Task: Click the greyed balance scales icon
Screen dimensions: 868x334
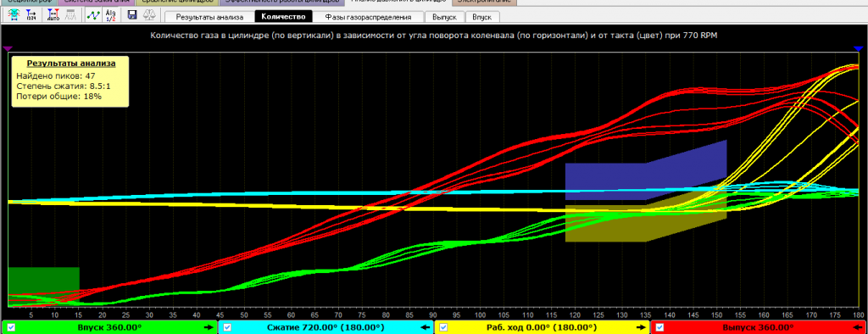Action: [149, 15]
